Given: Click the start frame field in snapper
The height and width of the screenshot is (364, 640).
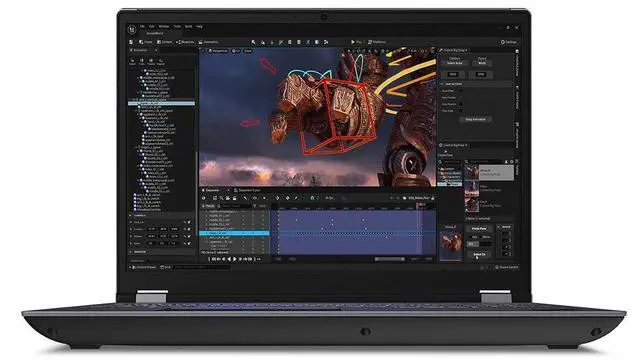Looking at the screenshot, I should coord(453,74).
